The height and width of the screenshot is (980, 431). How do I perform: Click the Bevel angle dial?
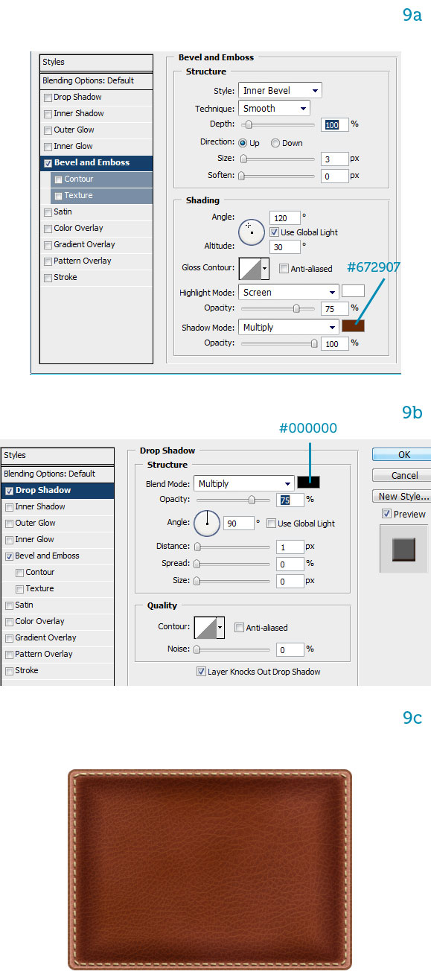tap(251, 232)
